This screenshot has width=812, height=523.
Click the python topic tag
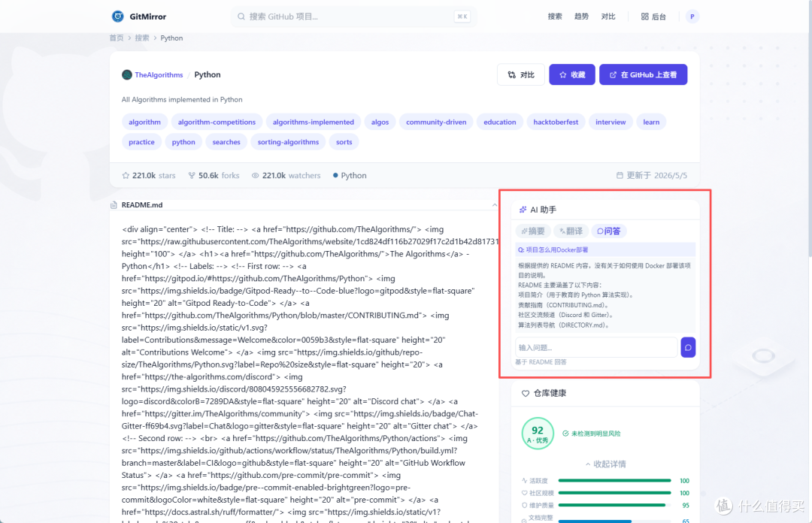[183, 142]
